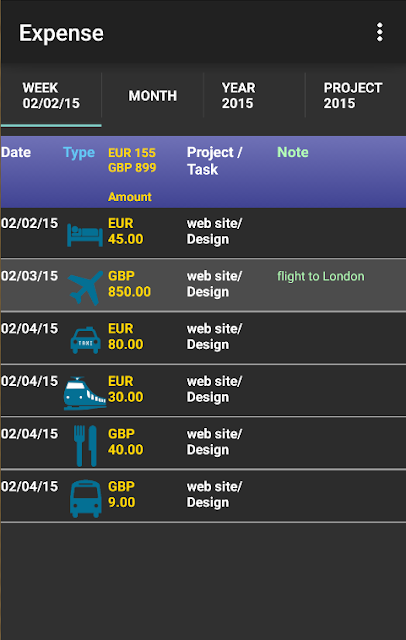
Task: Sort by the Date column header
Action: (x=16, y=152)
